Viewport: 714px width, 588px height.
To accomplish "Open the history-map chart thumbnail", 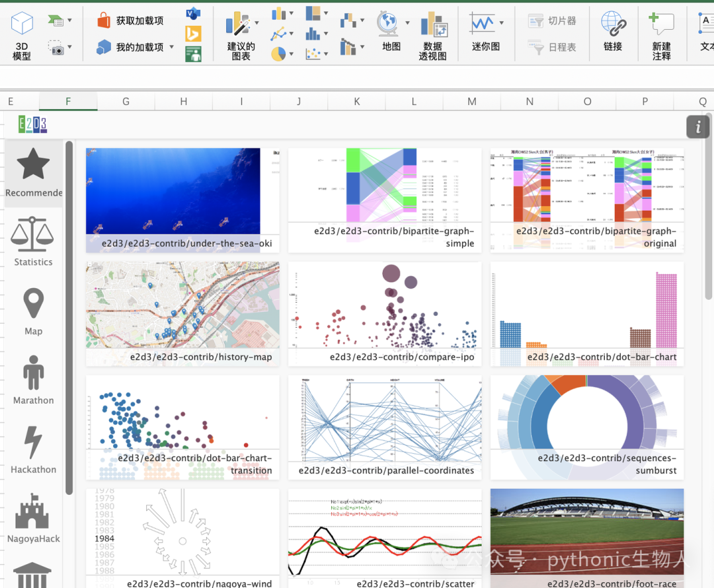I will click(182, 314).
